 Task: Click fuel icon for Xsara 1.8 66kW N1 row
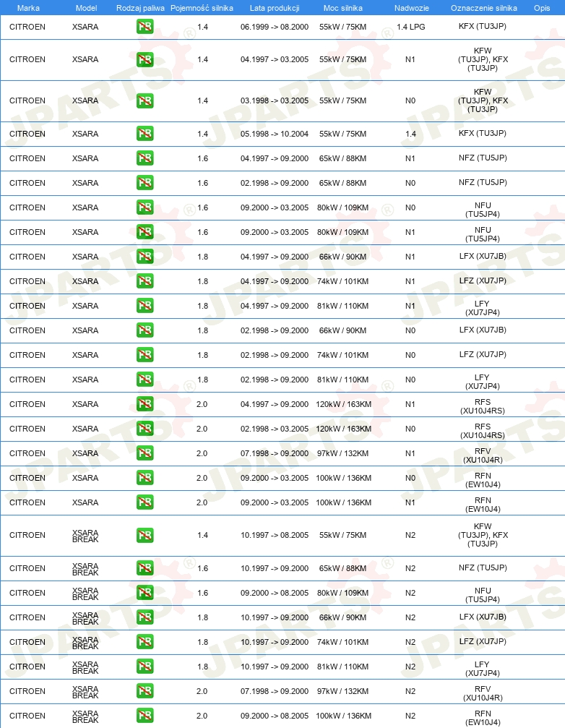(x=145, y=257)
